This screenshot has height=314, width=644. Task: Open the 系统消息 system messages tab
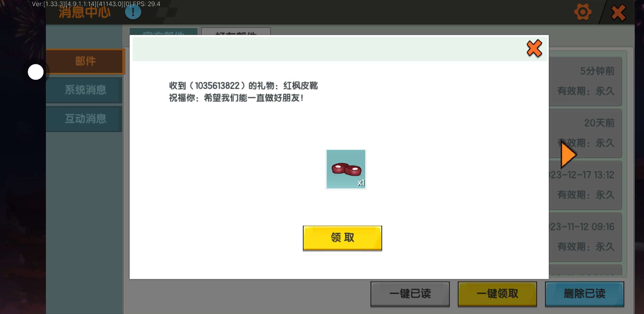pyautogui.click(x=85, y=90)
